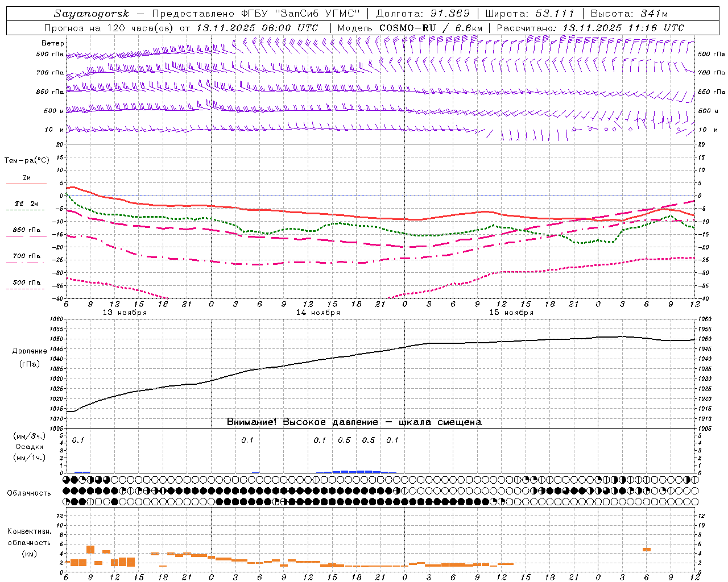
Task: Click the blue precipitation hump on 14 ноября evening
Action: 357,471
